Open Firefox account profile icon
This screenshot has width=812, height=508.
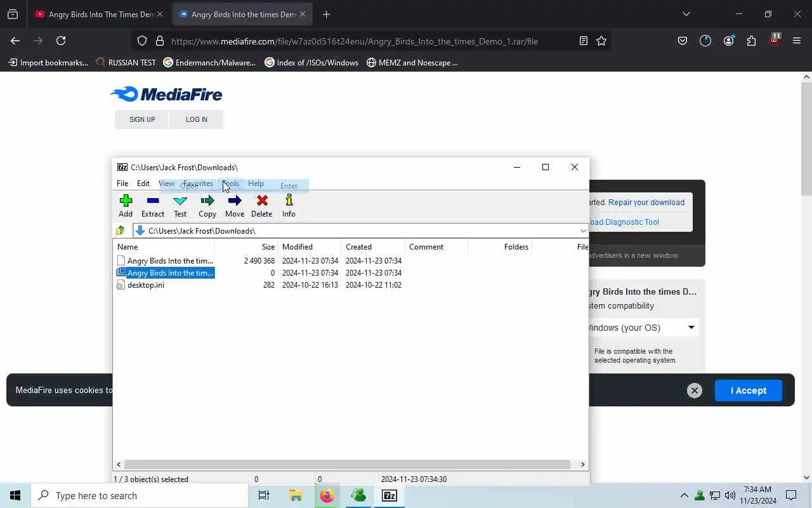728,41
